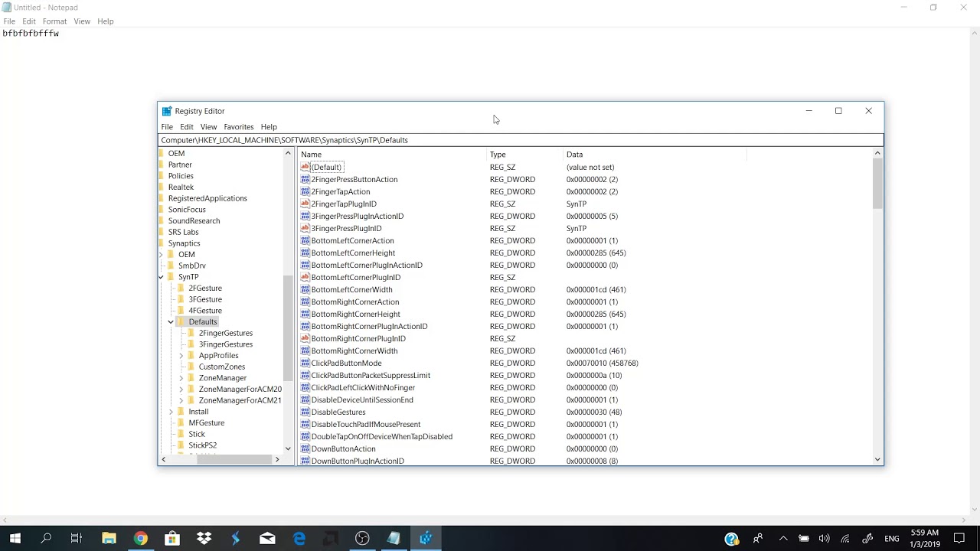Click the DWORD icon beside 2FingerPressButtonAction
The image size is (980, 551).
(305, 179)
